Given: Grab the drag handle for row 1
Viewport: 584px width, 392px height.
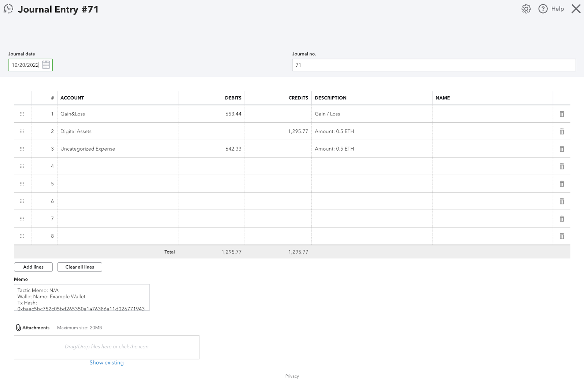Looking at the screenshot, I should click(x=22, y=114).
